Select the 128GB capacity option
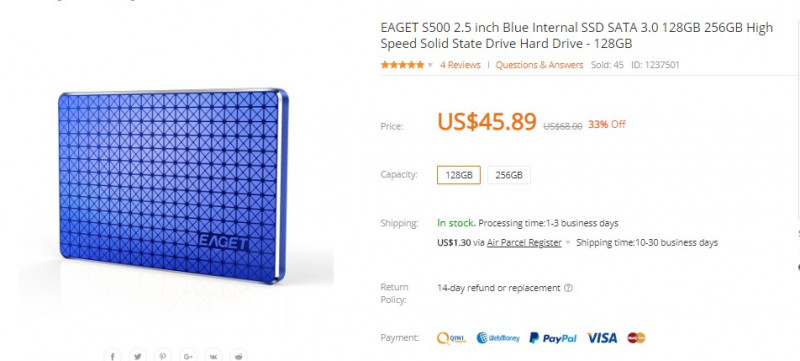This screenshot has width=800, height=361. (x=459, y=175)
